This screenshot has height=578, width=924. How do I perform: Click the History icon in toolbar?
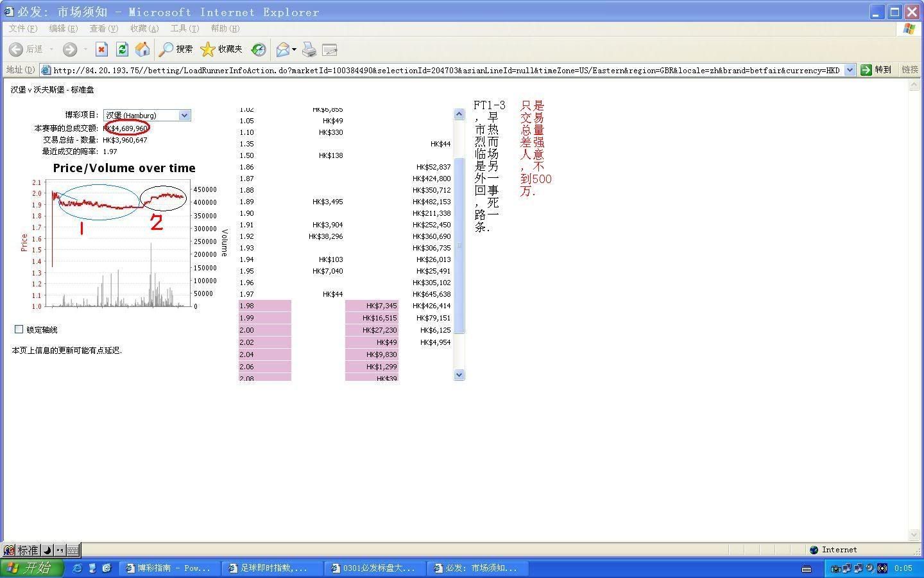(x=259, y=49)
